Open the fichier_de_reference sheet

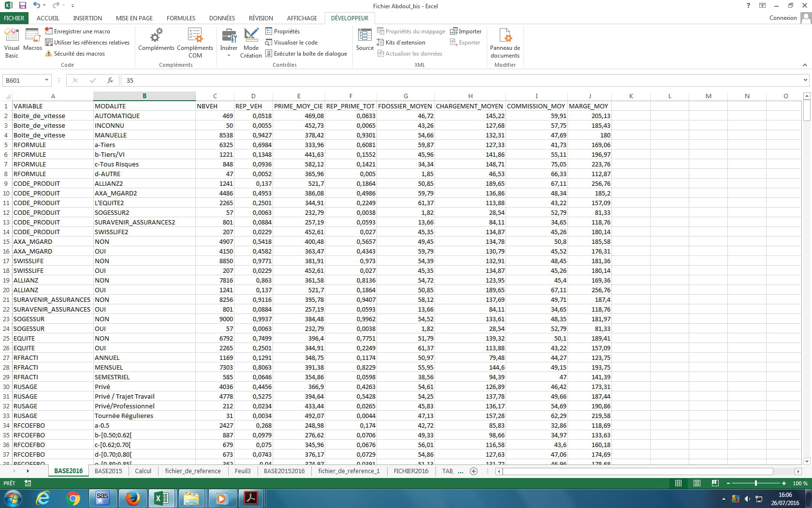(x=193, y=471)
